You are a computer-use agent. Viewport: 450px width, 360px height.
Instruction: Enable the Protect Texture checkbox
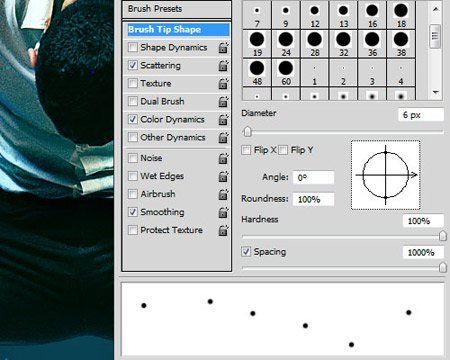pyautogui.click(x=133, y=230)
